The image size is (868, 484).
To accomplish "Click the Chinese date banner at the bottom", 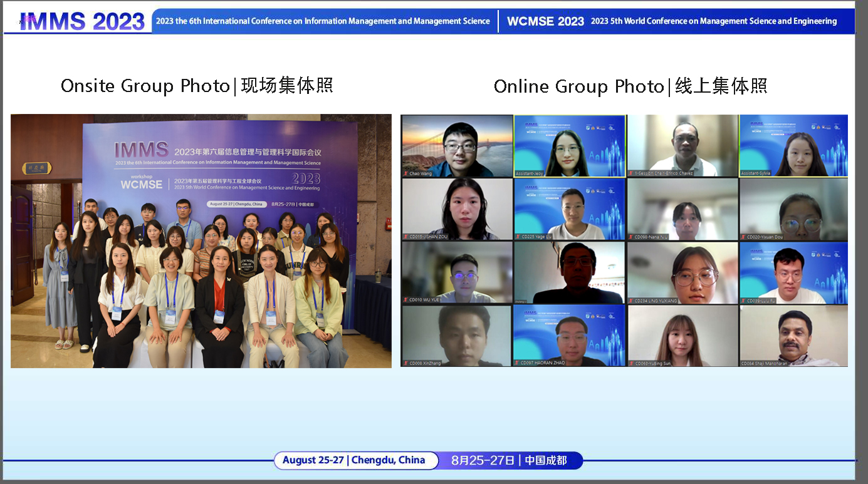I will pos(510,460).
